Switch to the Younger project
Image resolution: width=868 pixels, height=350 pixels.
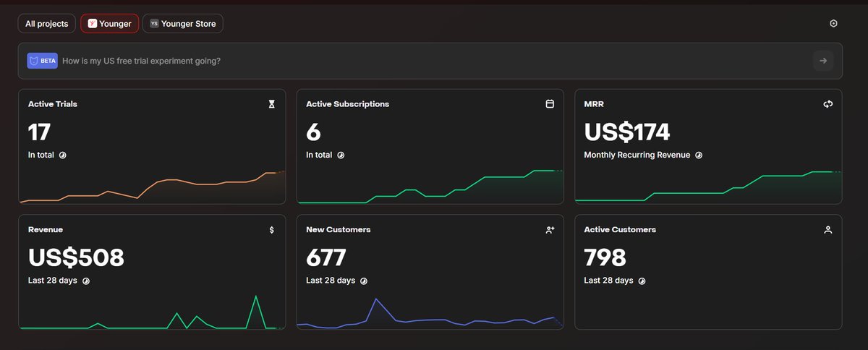[x=109, y=24]
